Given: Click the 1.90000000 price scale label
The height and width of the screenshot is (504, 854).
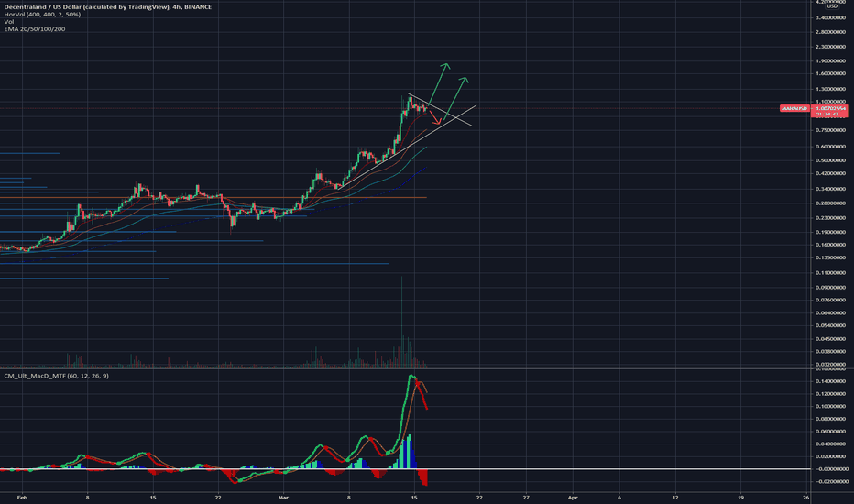Looking at the screenshot, I should click(830, 61).
